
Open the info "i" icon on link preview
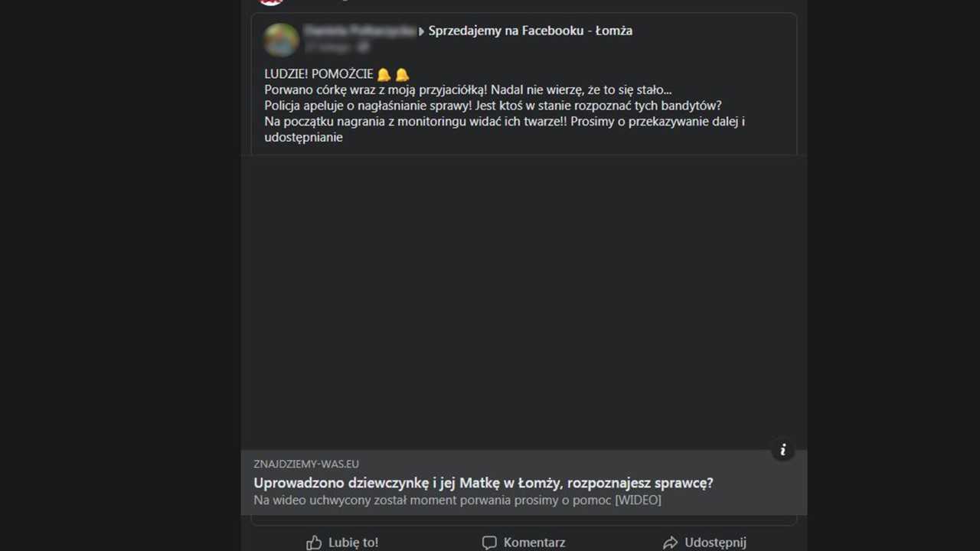[782, 450]
